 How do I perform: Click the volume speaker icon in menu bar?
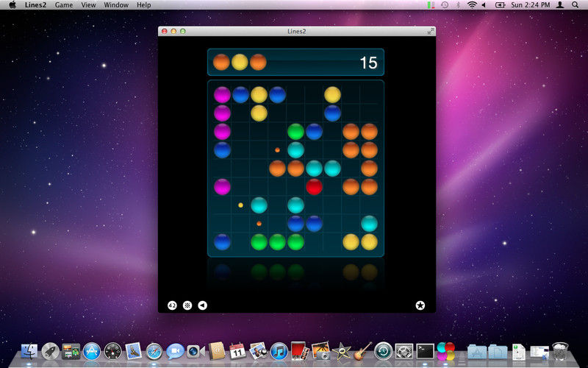484,5
